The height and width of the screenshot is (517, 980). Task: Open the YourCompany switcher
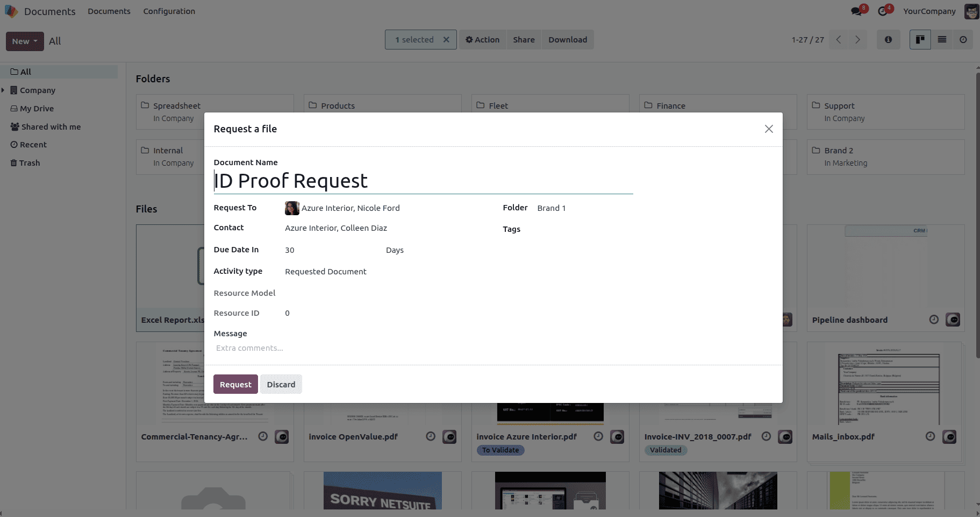929,11
